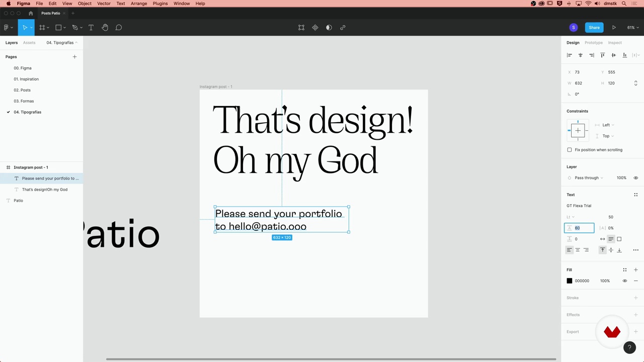Open the Plugins menu

[x=160, y=4]
